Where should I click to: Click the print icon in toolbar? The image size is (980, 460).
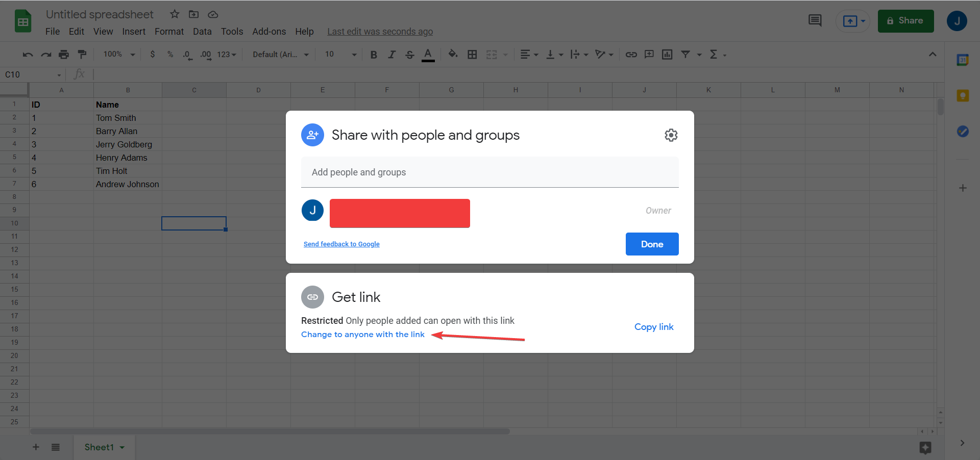click(x=64, y=55)
